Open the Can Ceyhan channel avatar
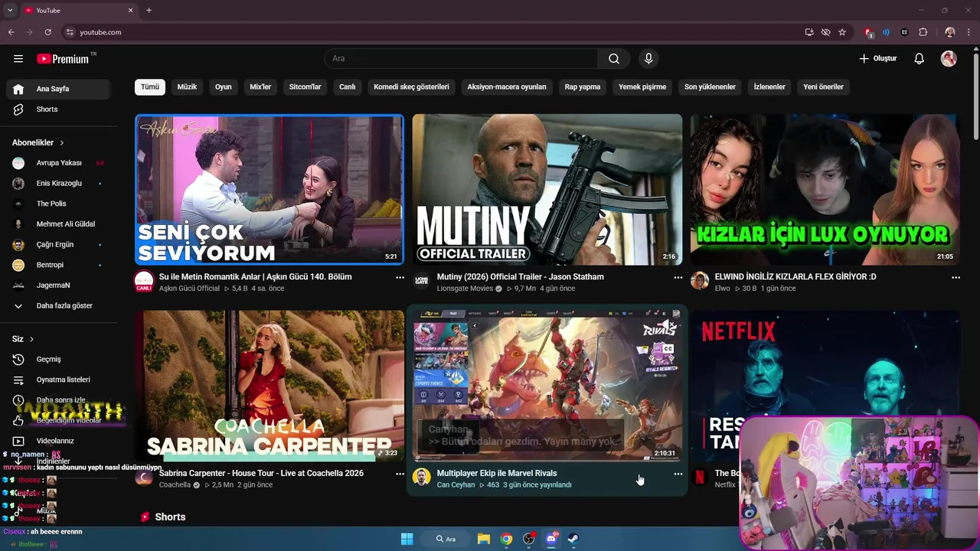 click(x=422, y=477)
